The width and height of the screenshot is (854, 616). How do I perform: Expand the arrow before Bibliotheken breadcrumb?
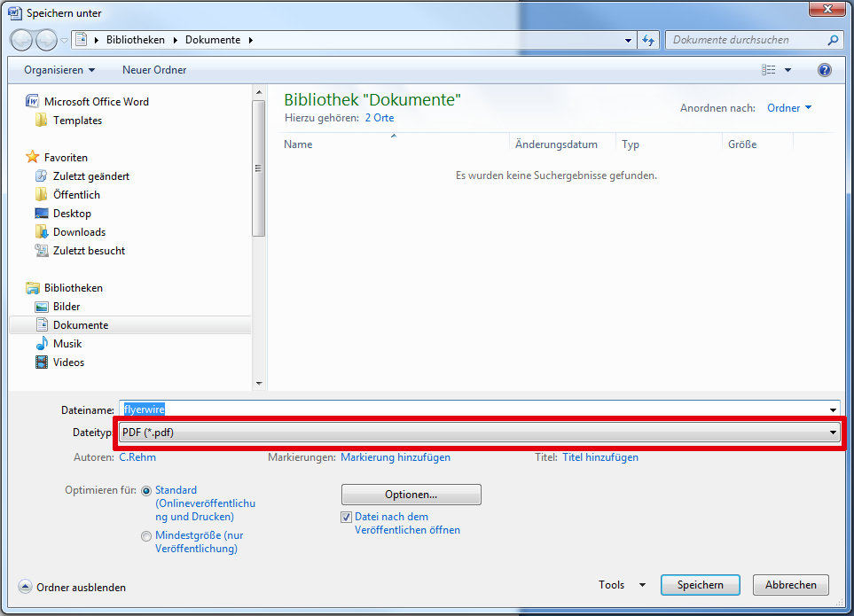tap(97, 40)
